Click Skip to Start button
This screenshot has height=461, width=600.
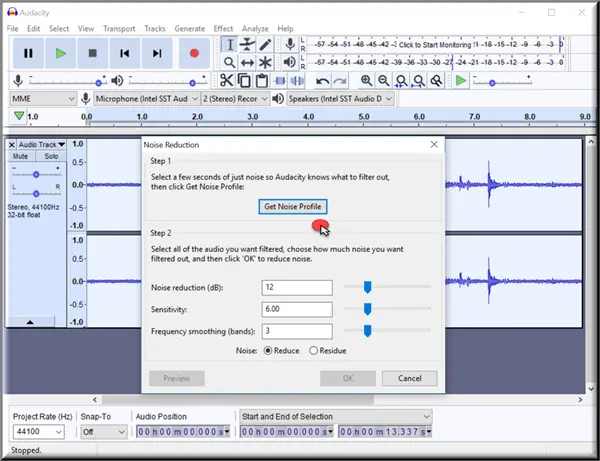[x=125, y=53]
